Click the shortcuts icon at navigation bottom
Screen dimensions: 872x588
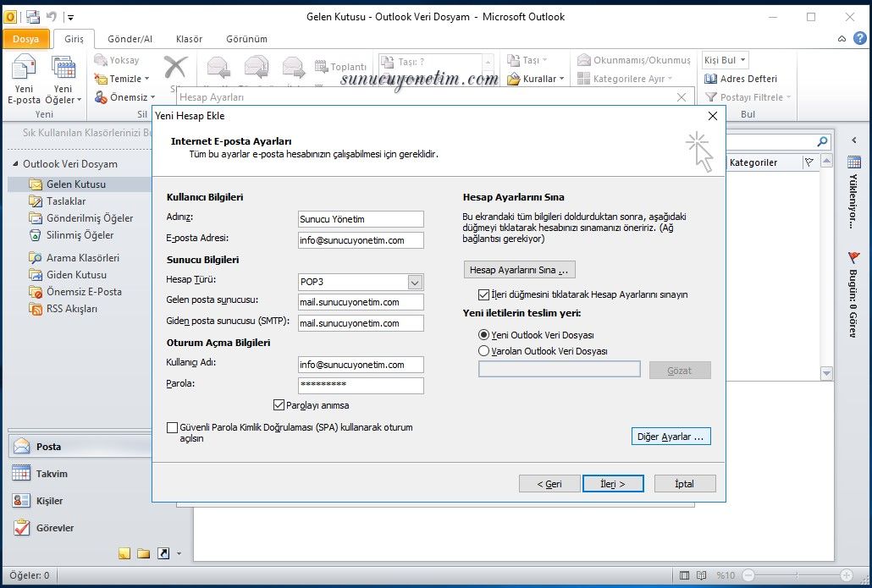click(x=163, y=553)
